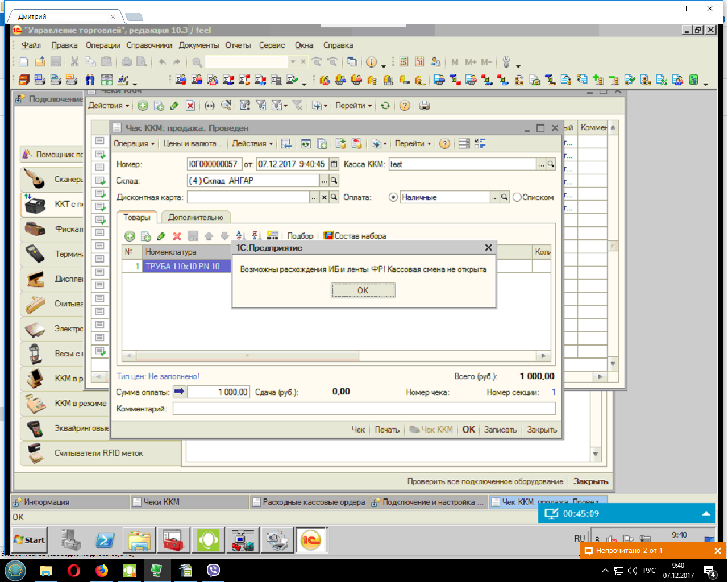The image size is (728, 582).
Task: Expand Перейти dropdown in the Чеки ККМ list
Action: click(354, 106)
